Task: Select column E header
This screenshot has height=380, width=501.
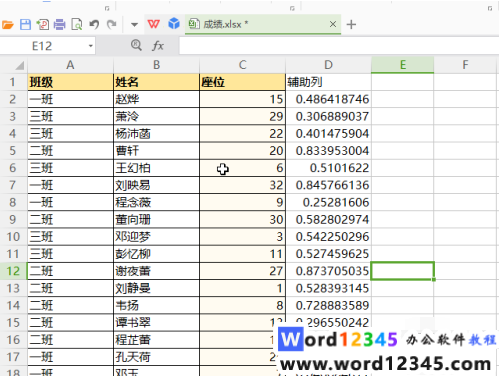Action: tap(402, 65)
